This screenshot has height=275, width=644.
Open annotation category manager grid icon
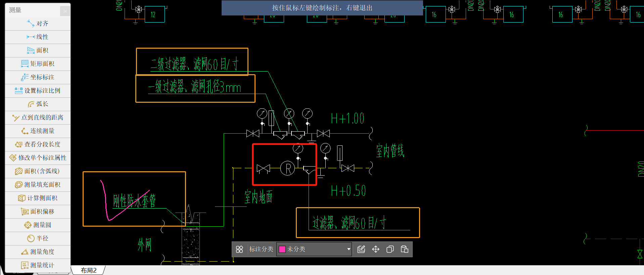[x=239, y=249]
